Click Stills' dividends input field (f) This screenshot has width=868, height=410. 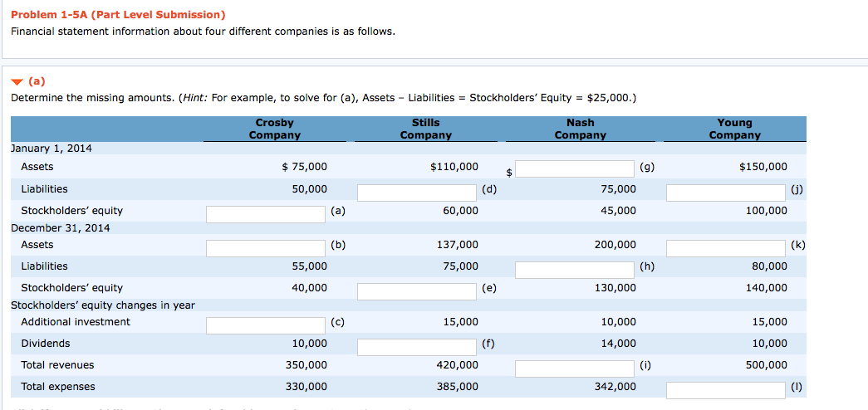(417, 347)
